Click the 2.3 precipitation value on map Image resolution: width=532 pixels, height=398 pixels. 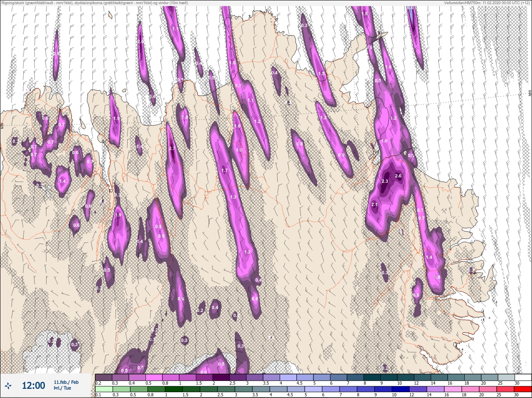coord(384,181)
